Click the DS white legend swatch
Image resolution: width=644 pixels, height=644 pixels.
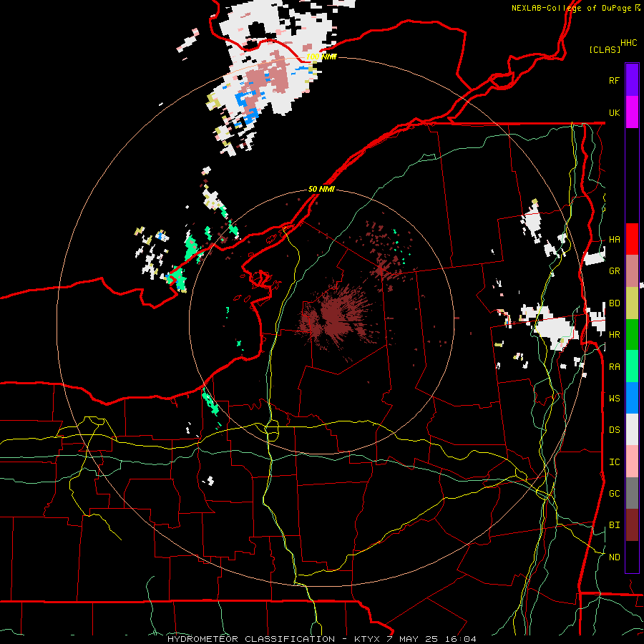(x=632, y=429)
